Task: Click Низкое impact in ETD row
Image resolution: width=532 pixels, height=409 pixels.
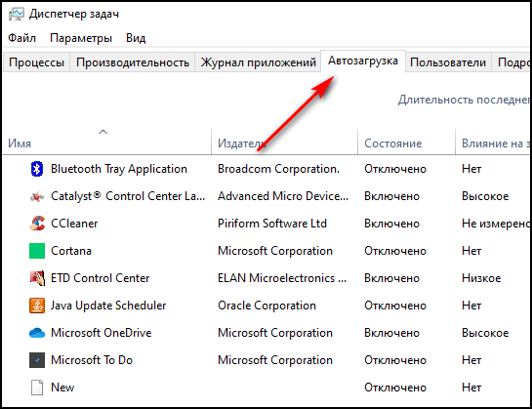Action: click(x=481, y=278)
